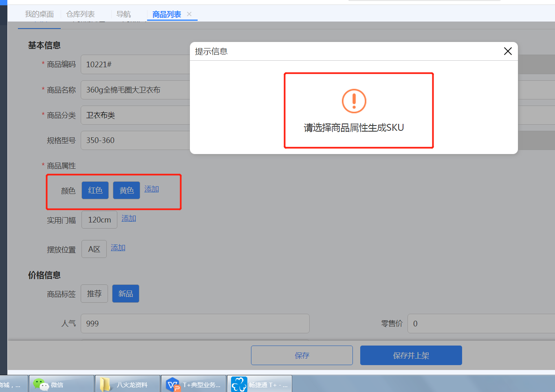This screenshot has height=392, width=555.
Task: Click 添加 link next to A区
Action: click(118, 248)
